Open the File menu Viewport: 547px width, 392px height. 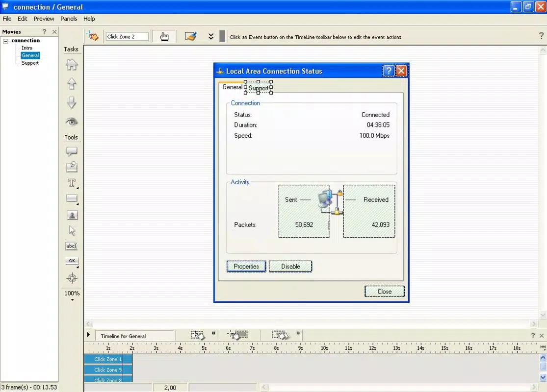click(x=7, y=19)
